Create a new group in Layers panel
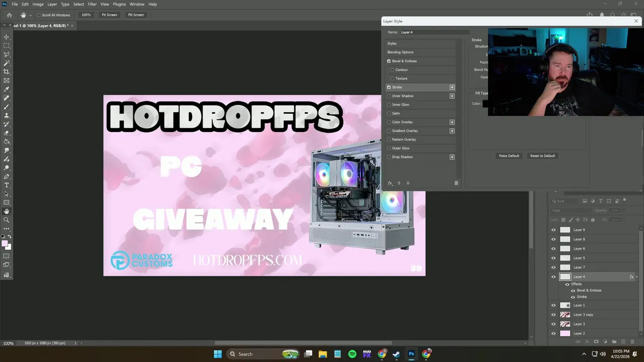 (614, 342)
